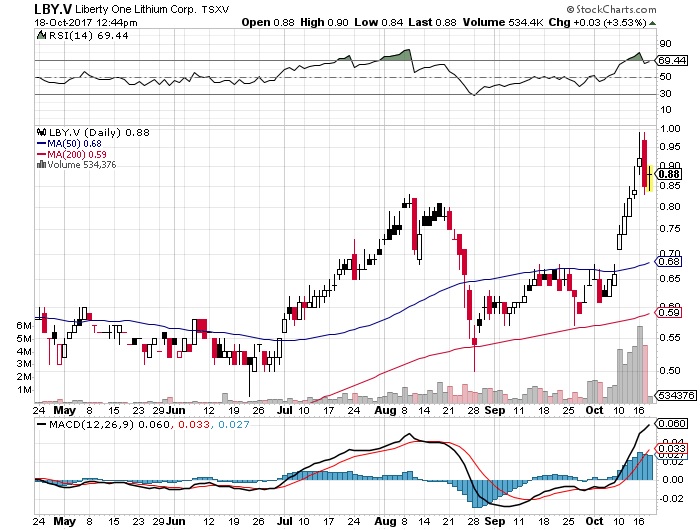Click the High 0.90 value in header
700x530 pixels.
324,22
